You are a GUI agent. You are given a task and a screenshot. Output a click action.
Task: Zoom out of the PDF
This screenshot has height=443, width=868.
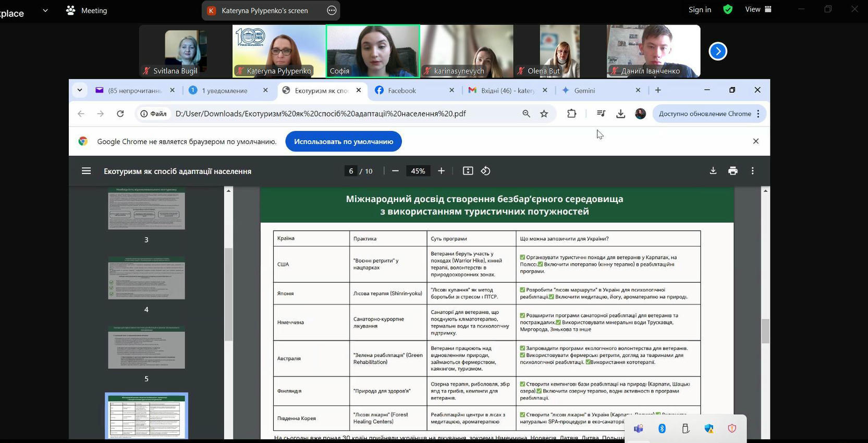point(395,171)
